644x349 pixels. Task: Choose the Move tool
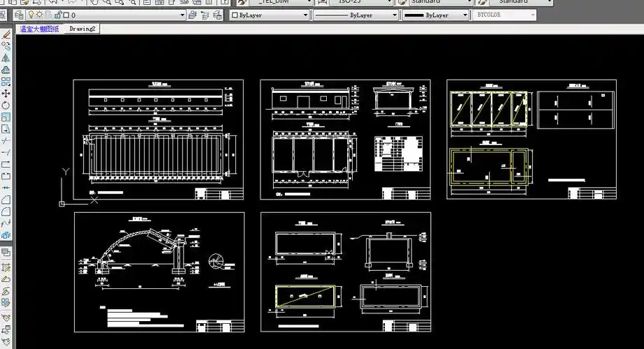tap(6, 93)
